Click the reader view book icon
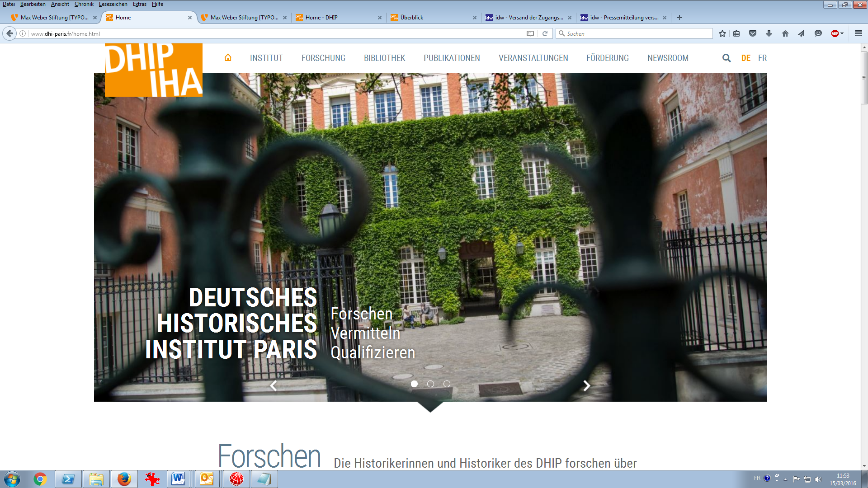This screenshot has height=488, width=868. tap(530, 33)
